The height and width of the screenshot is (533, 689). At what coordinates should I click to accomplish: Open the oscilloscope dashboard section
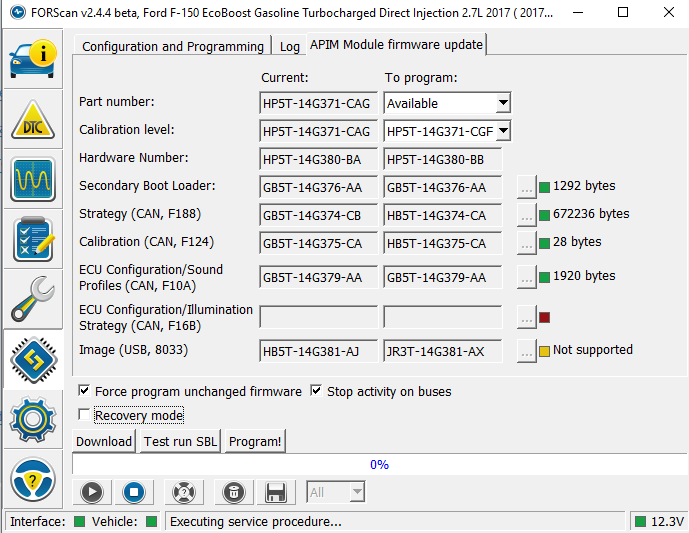33,180
